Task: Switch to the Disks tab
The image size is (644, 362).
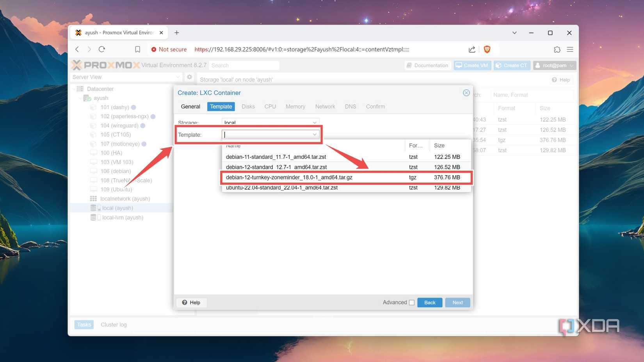Action: pos(248,106)
